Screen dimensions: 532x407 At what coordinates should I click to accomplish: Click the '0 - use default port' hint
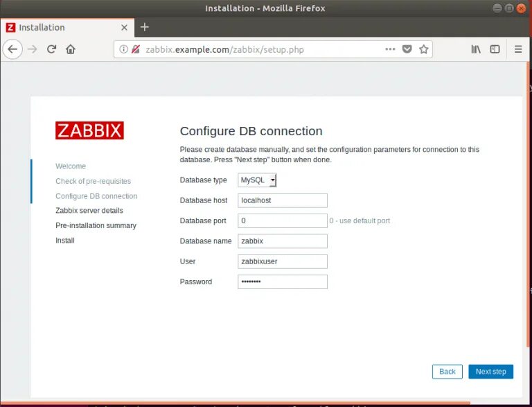pyautogui.click(x=360, y=220)
